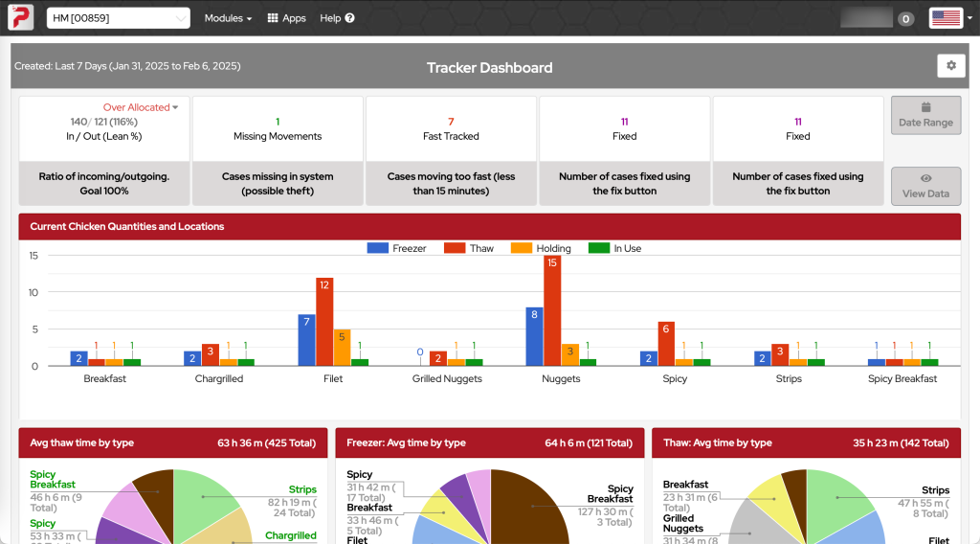Click the 'Created: Last 7 Days' date text
The height and width of the screenshot is (544, 980).
pyautogui.click(x=127, y=66)
